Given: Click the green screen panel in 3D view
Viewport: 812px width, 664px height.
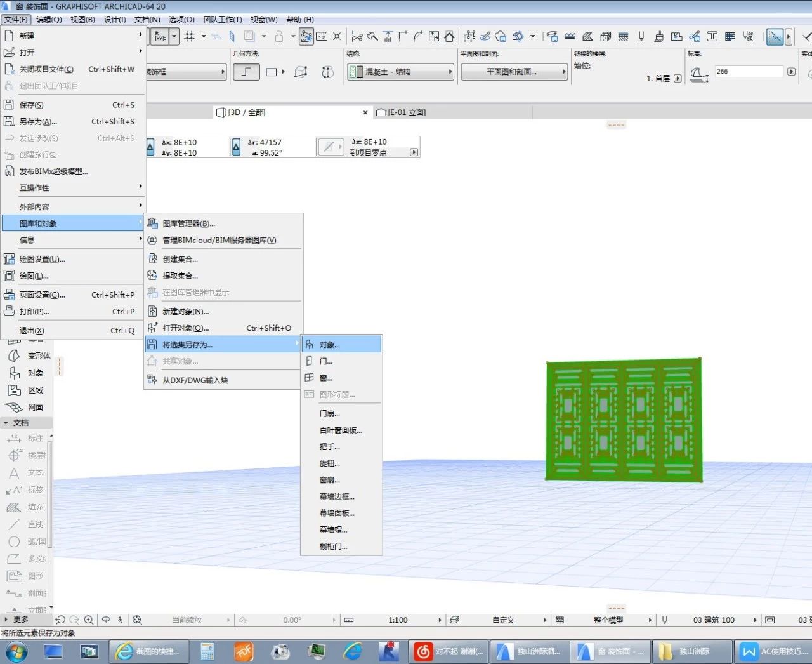Looking at the screenshot, I should [x=624, y=421].
